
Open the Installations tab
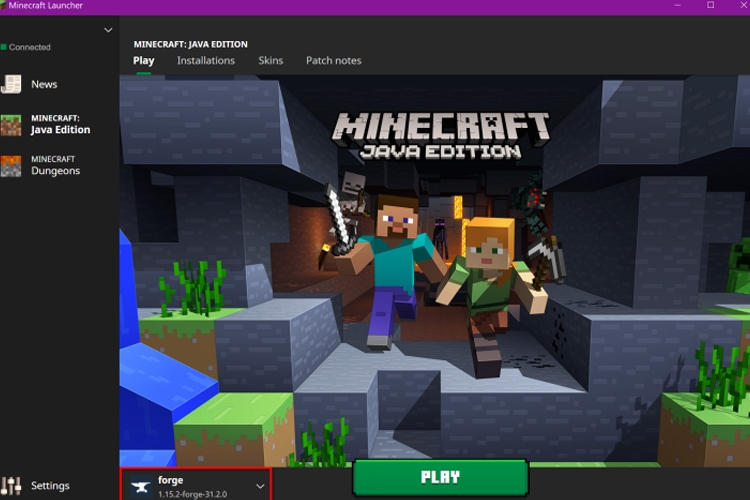click(x=206, y=61)
